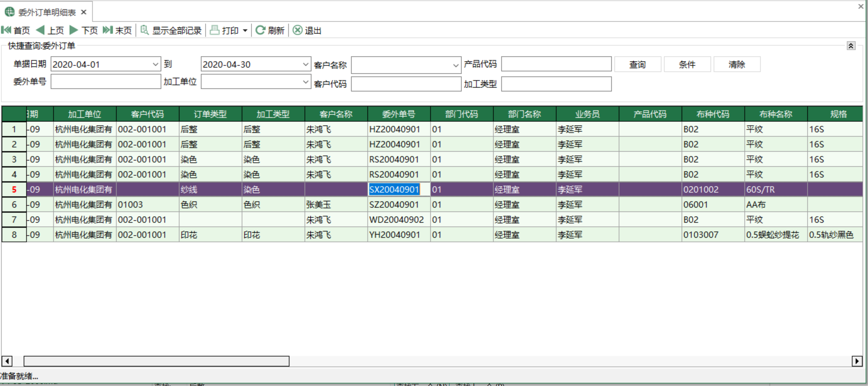This screenshot has width=868, height=386.
Task: Click the 条件 button
Action: [687, 64]
